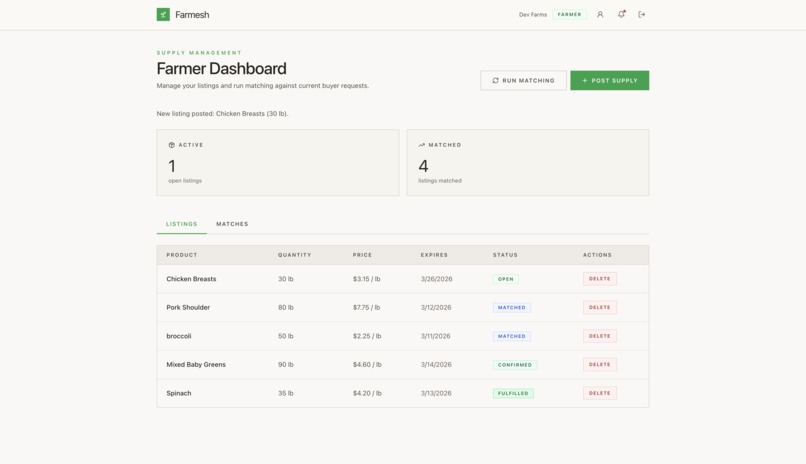The image size is (806, 464).
Task: Click the FULFILLED status badge
Action: (x=513, y=393)
